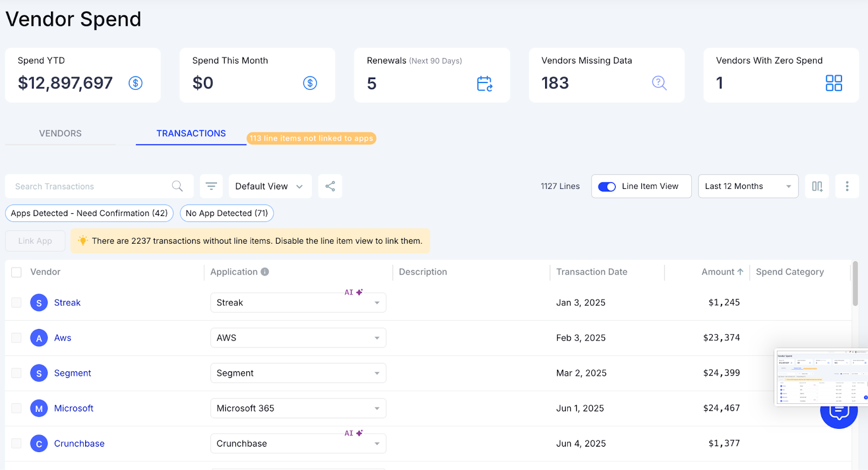Click the Description column header
Viewport: 868px width, 470px height.
pyautogui.click(x=423, y=272)
